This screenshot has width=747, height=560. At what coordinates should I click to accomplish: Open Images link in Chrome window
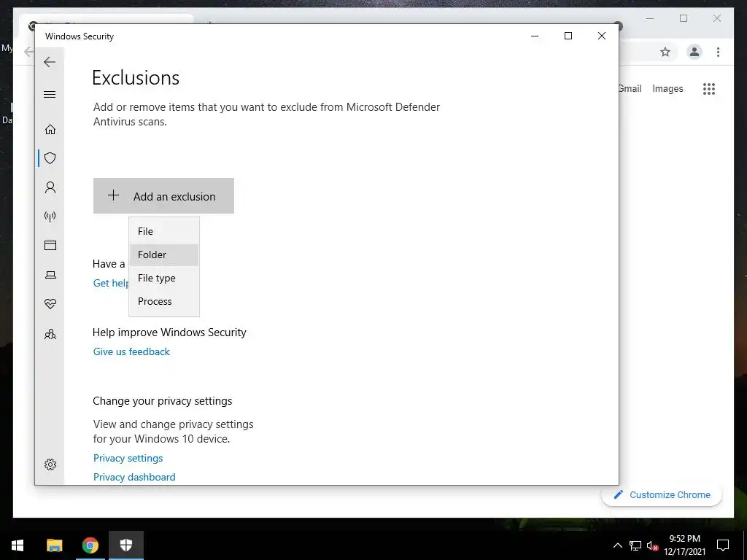(x=667, y=88)
